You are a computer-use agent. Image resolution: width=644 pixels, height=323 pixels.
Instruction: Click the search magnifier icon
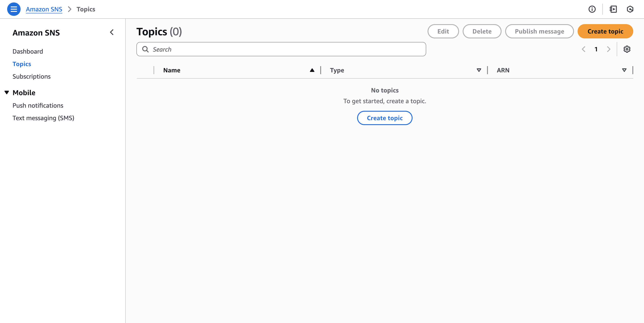(146, 49)
